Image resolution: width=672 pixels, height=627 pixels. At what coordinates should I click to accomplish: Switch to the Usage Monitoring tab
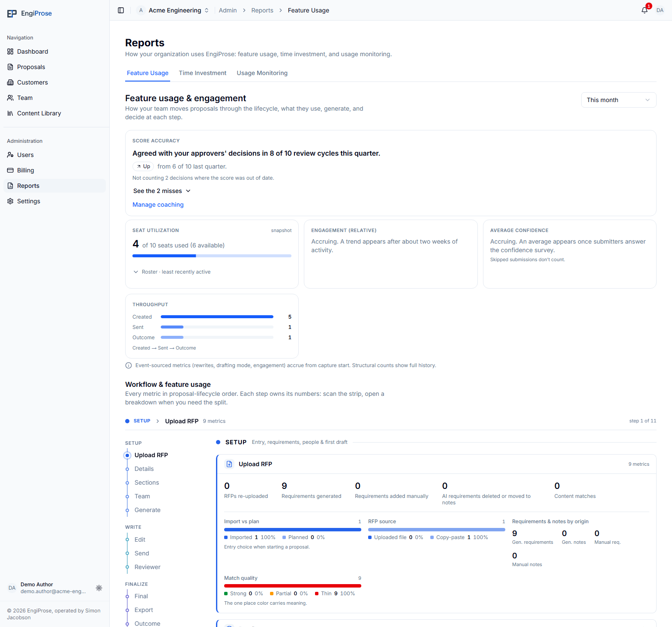tap(262, 73)
